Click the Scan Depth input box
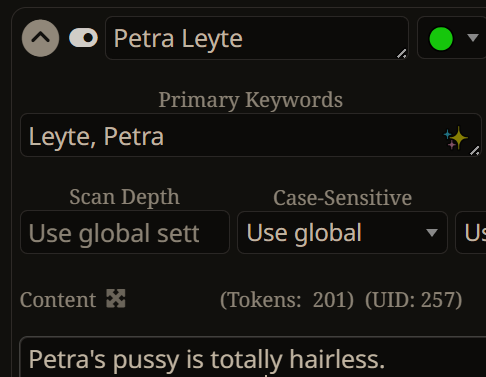Image resolution: width=486 pixels, height=377 pixels. (125, 232)
